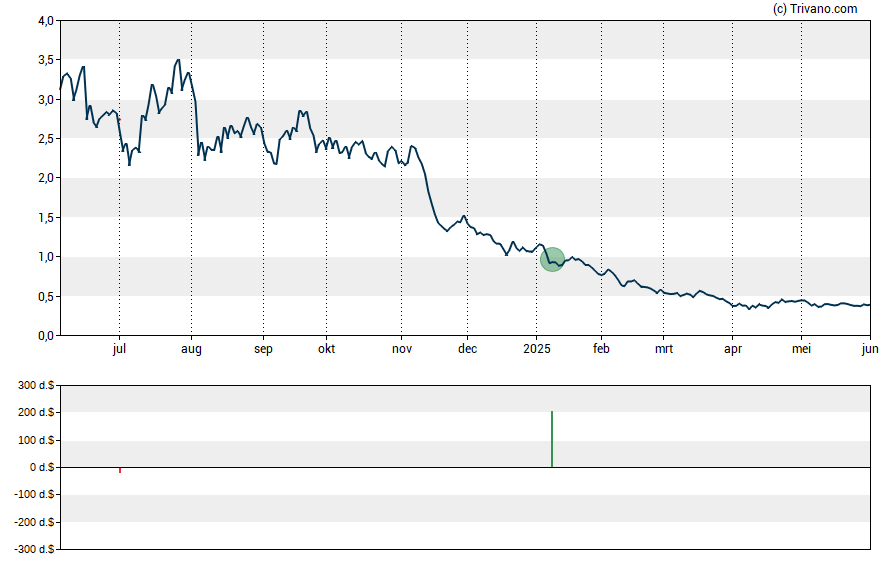Click the small red marker on the July price line
Screen dimensions: 888x565
(x=119, y=119)
